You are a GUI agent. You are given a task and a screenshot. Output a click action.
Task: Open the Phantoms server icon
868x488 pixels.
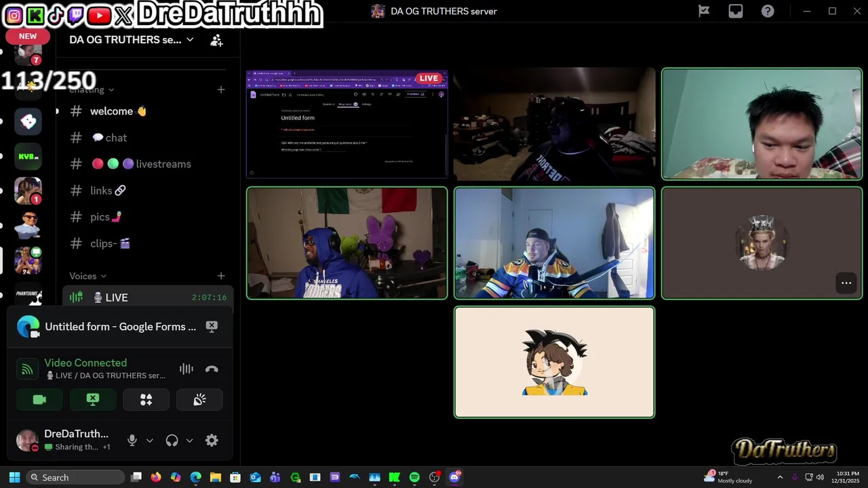point(28,296)
